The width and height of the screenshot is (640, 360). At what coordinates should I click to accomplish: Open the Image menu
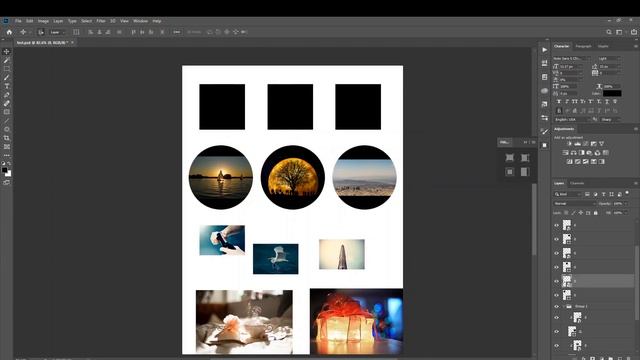[x=43, y=21]
